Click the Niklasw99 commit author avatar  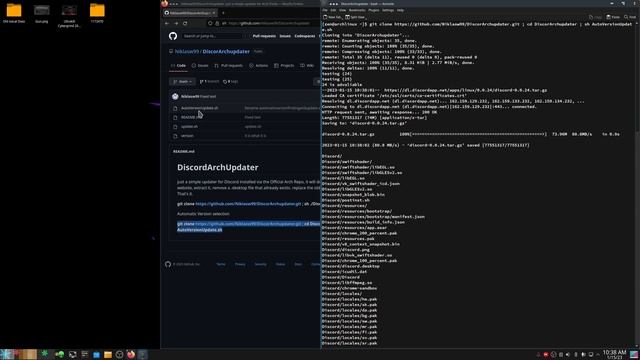click(x=175, y=96)
